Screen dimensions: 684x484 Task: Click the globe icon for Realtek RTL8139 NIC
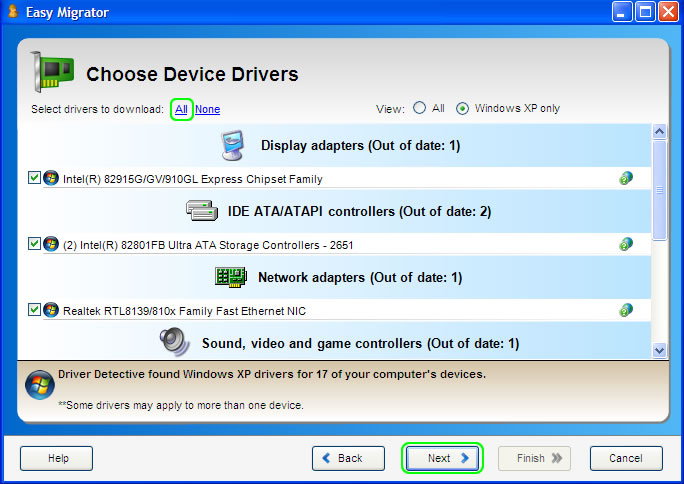[626, 310]
